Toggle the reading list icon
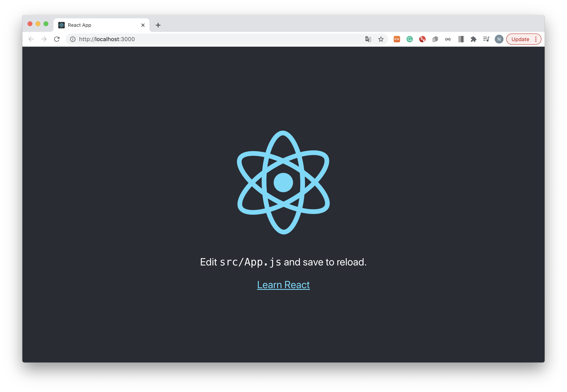This screenshot has width=567, height=392. [x=486, y=39]
